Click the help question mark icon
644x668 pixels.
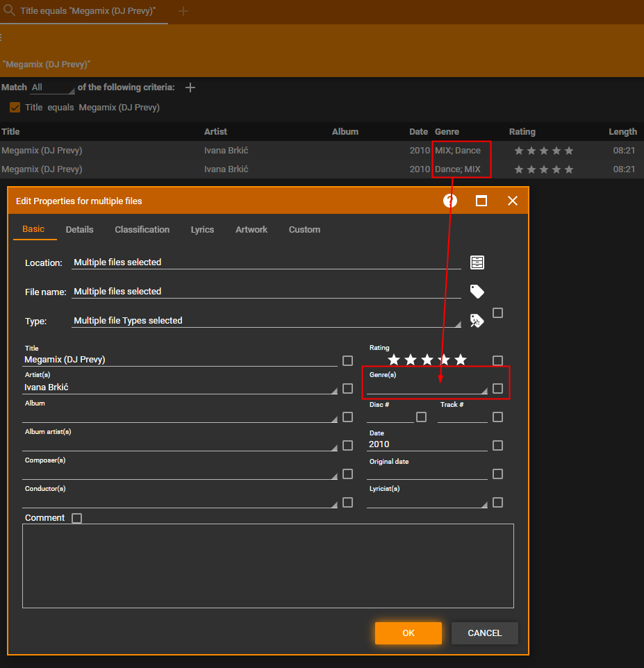click(450, 201)
